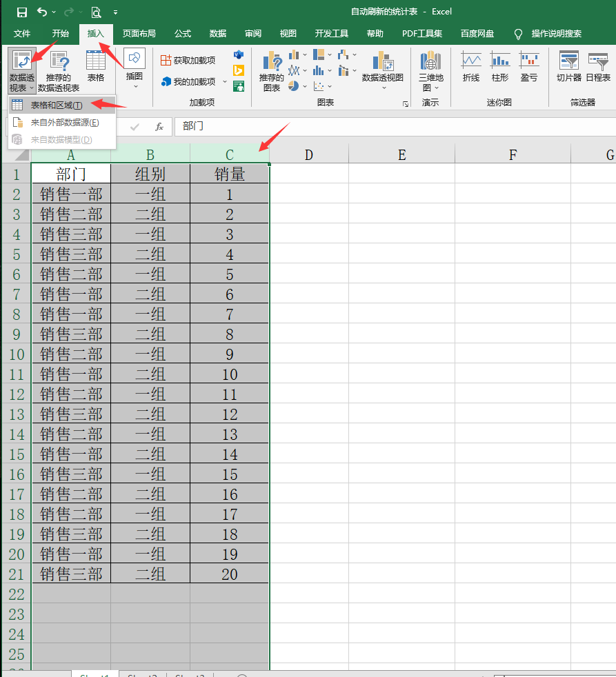
Task: Switch to the 页面布局 tab
Action: pyautogui.click(x=139, y=34)
